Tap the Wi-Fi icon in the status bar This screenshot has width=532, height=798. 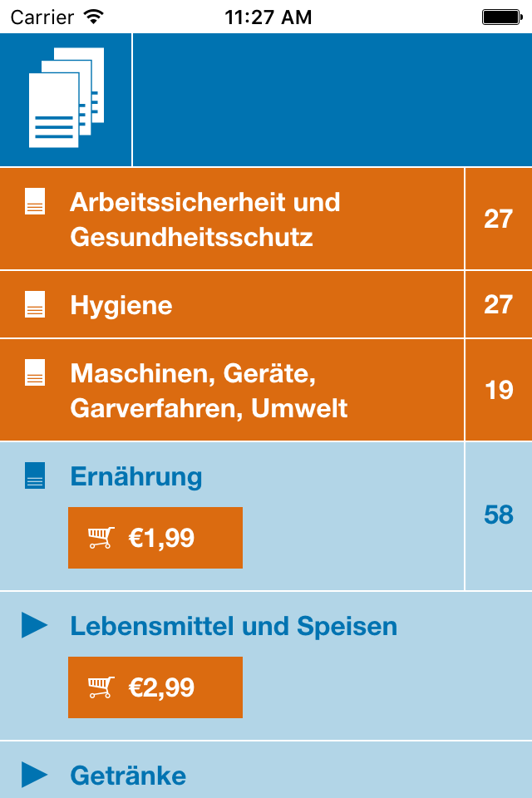tap(94, 17)
